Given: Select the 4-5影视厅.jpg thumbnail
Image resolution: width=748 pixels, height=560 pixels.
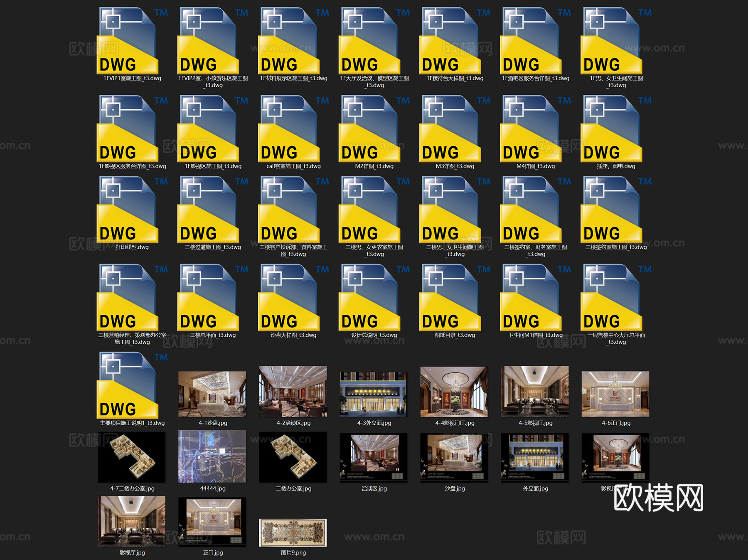Looking at the screenshot, I should coord(534,391).
